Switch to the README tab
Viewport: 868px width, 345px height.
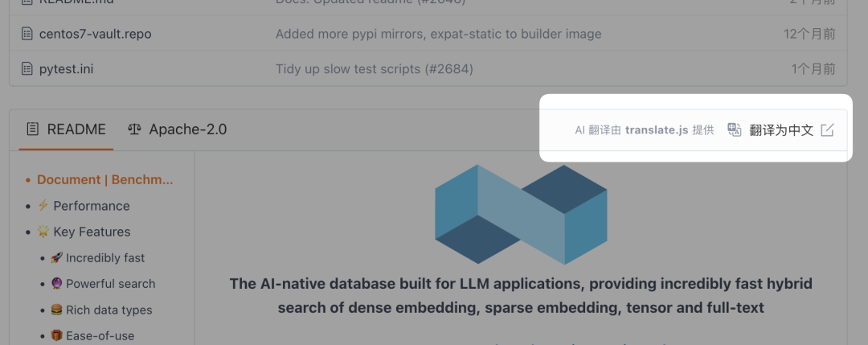[x=67, y=129]
